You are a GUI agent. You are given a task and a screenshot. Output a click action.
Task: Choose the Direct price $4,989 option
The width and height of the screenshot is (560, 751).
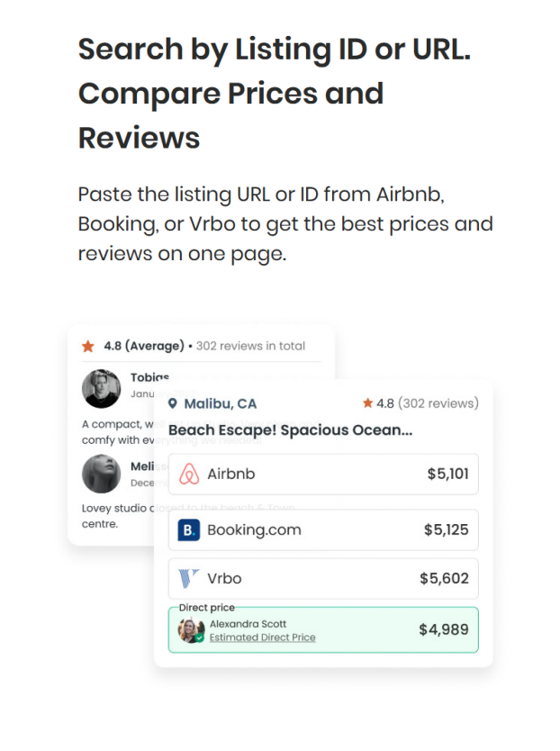tap(323, 629)
